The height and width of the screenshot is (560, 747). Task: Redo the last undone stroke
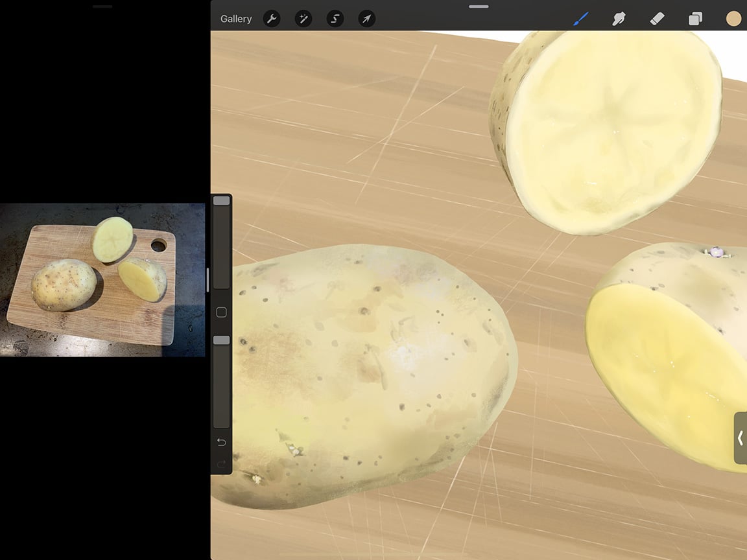tap(220, 464)
